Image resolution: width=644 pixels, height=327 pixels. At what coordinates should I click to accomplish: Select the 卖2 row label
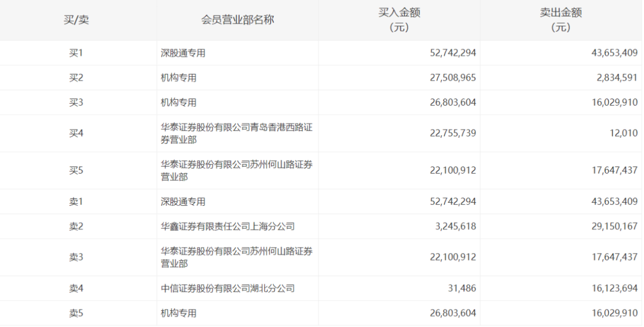point(76,226)
